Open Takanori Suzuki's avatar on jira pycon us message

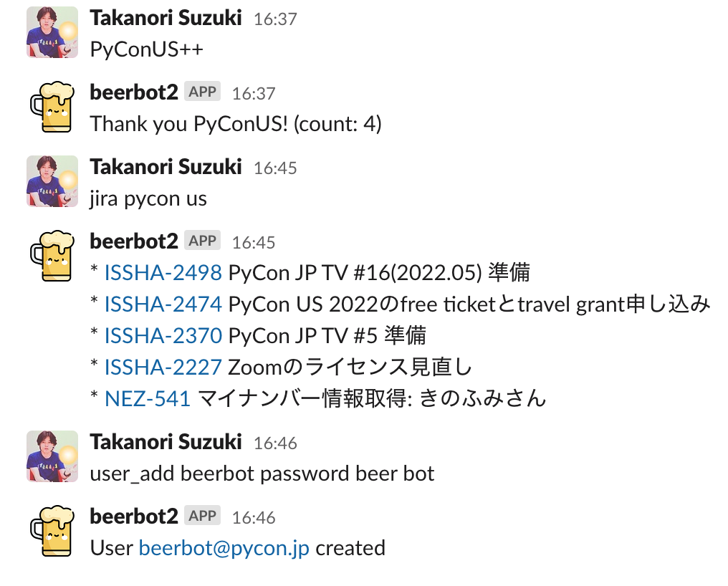coord(52,181)
